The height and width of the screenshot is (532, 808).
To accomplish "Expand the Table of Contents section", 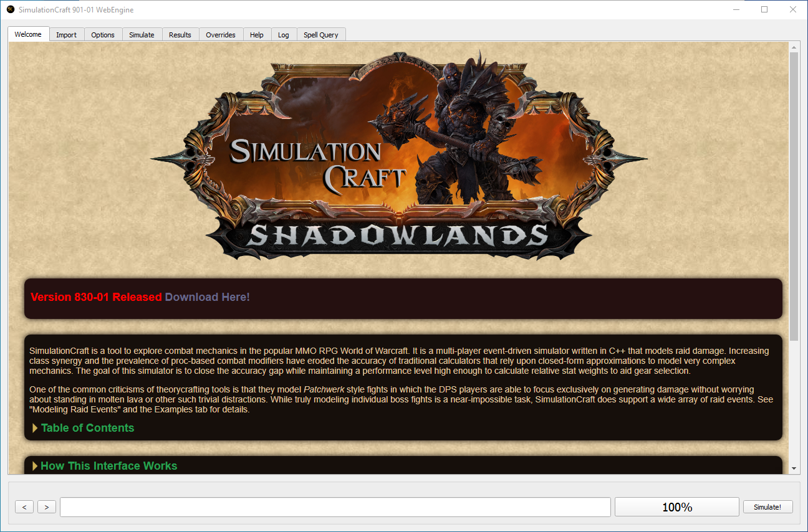I will click(83, 428).
